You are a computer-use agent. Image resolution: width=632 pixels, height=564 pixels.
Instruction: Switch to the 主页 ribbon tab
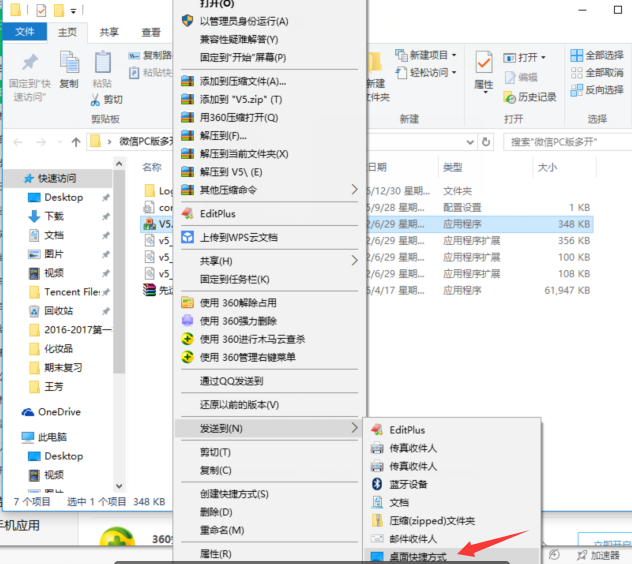pyautogui.click(x=67, y=32)
